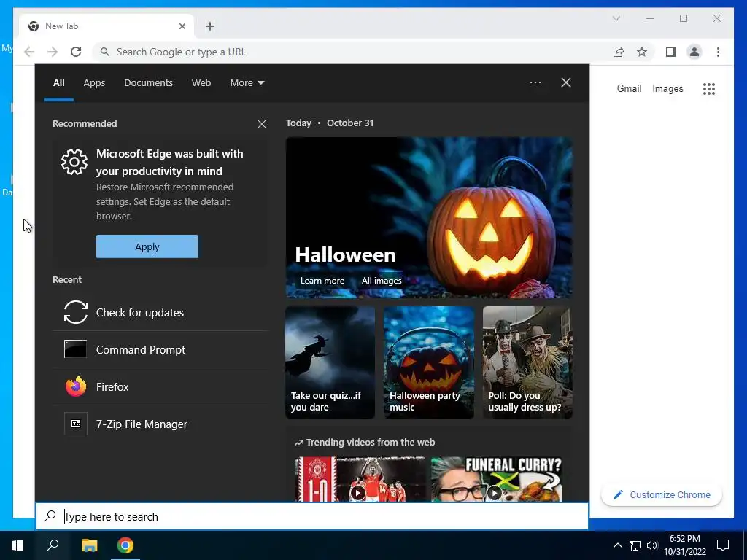Open Gmail link

point(629,88)
